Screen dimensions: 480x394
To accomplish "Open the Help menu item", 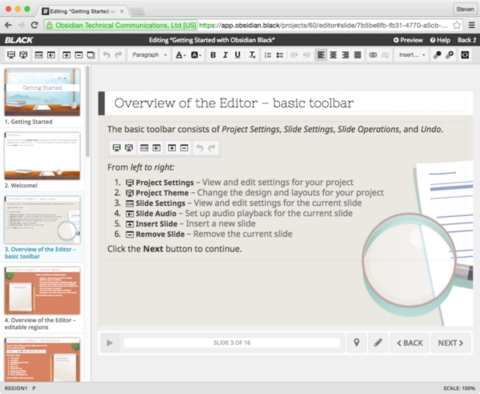I will click(x=440, y=40).
